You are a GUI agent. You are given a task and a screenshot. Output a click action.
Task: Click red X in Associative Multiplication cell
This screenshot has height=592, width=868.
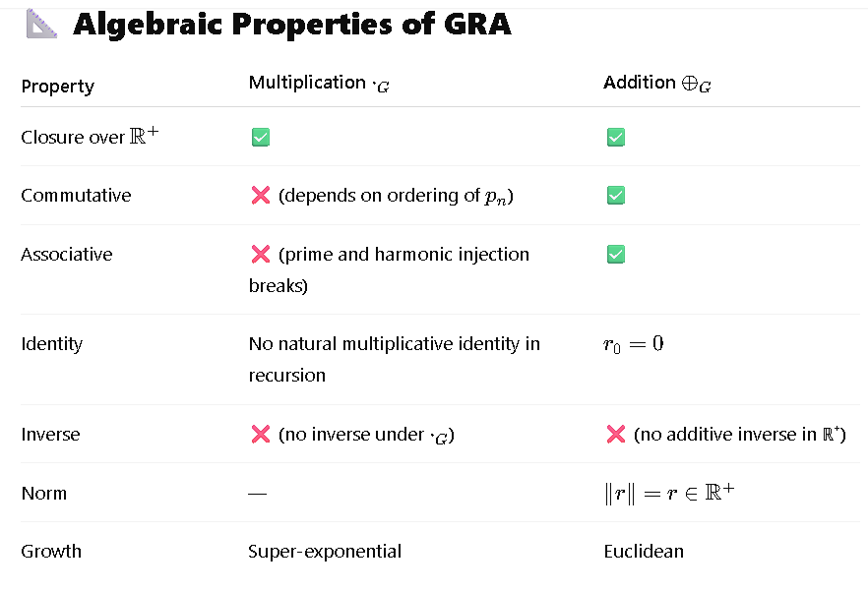pyautogui.click(x=261, y=254)
